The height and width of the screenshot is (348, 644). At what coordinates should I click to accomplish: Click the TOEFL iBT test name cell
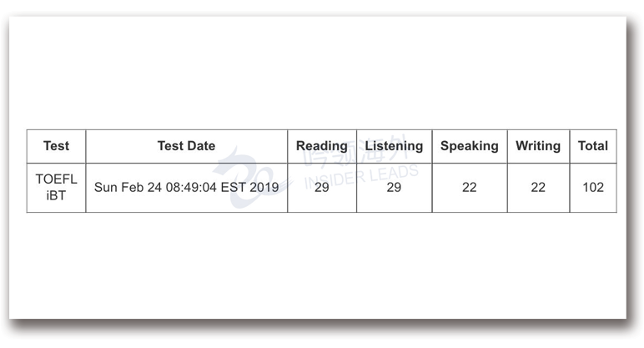click(56, 187)
